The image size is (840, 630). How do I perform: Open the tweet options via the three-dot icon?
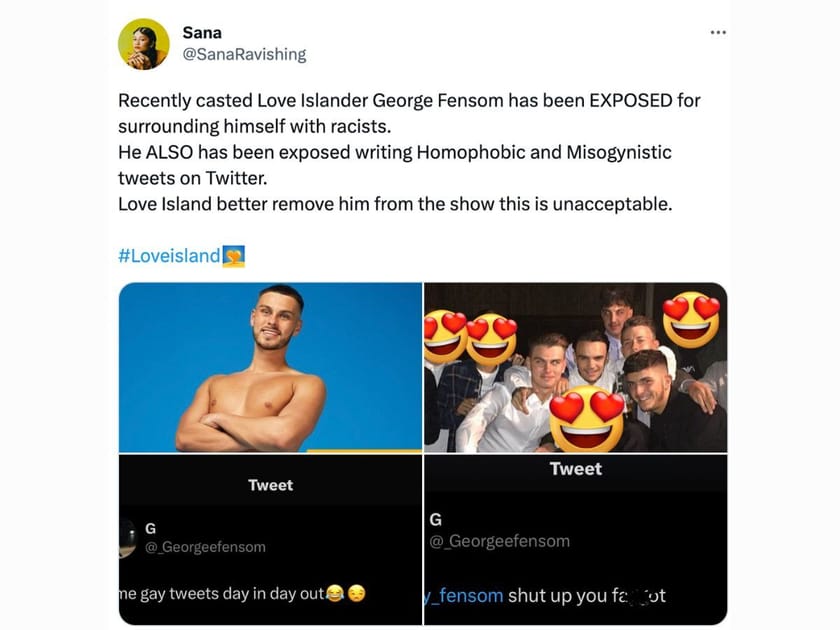pos(718,31)
